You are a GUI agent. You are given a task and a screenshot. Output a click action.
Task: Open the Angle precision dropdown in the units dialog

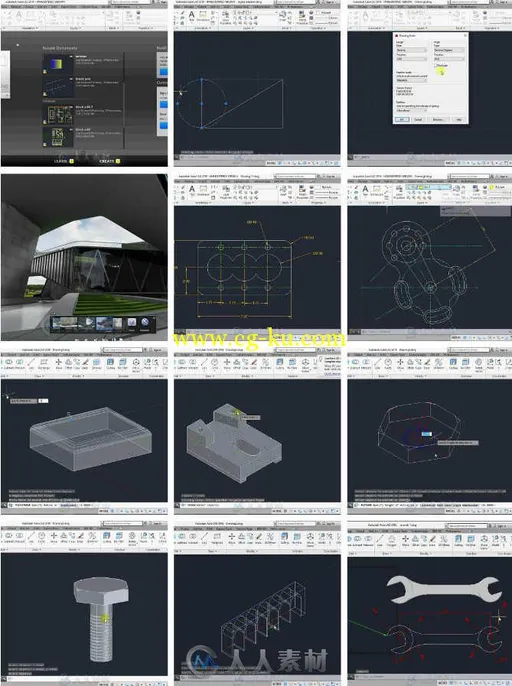coord(449,58)
